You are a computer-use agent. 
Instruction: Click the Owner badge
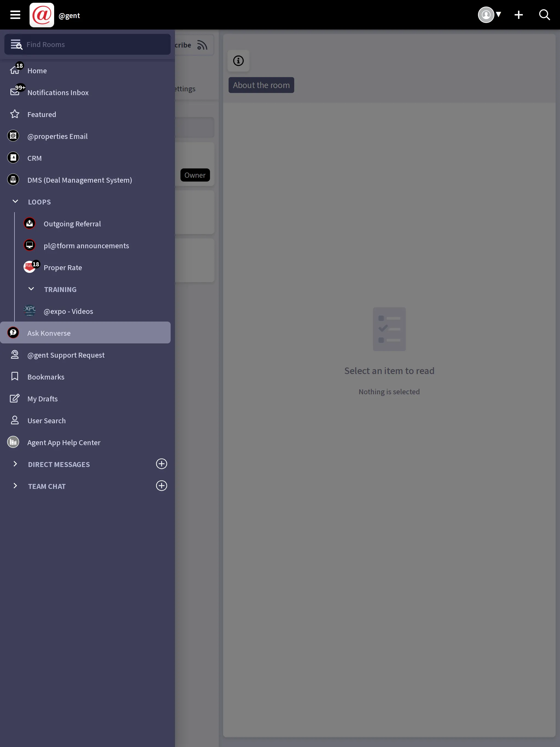pyautogui.click(x=195, y=175)
